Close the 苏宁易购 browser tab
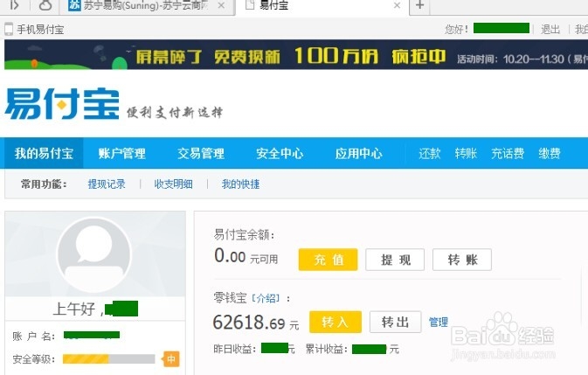 (221, 5)
